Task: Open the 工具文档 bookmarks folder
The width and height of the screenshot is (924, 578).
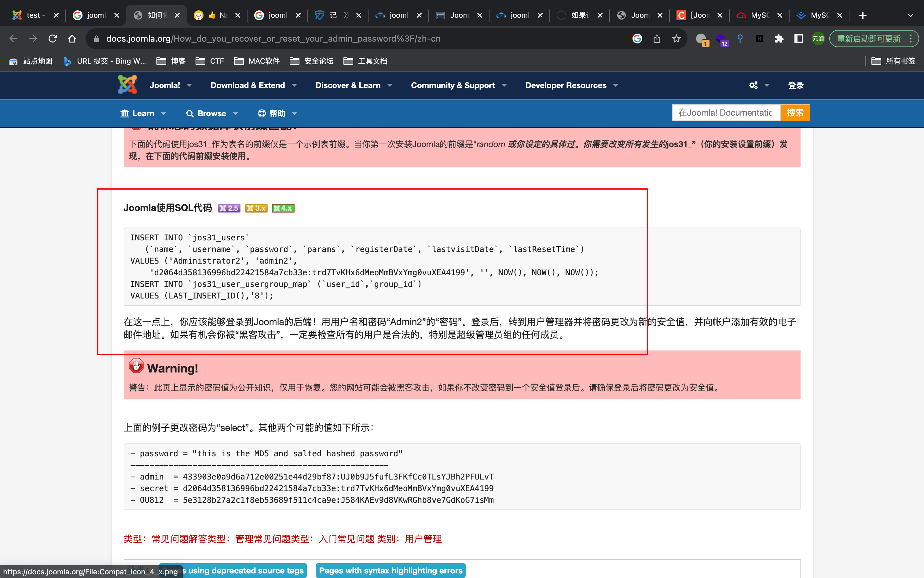Action: click(365, 61)
